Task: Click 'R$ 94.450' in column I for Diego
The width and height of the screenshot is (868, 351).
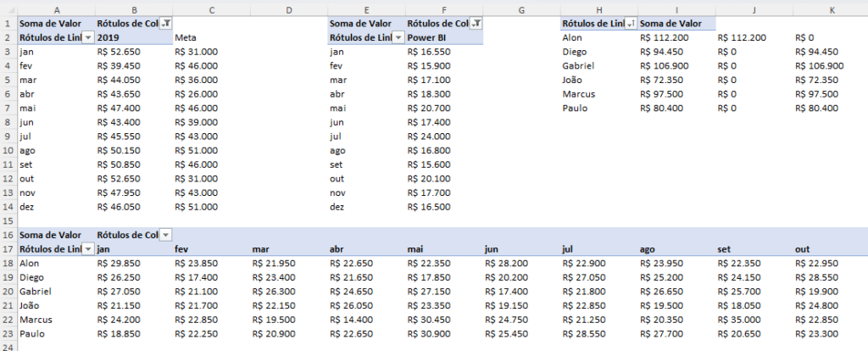Action: [x=661, y=52]
